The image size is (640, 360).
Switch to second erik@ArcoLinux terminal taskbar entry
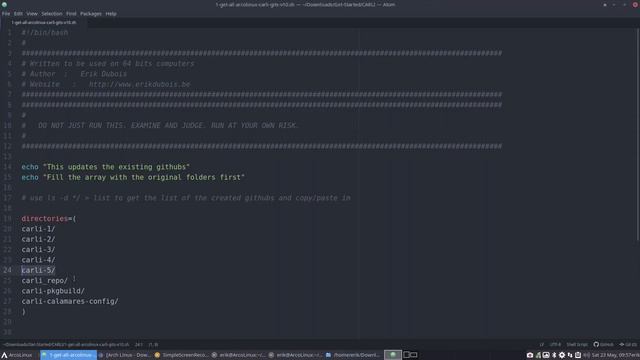tap(296, 355)
